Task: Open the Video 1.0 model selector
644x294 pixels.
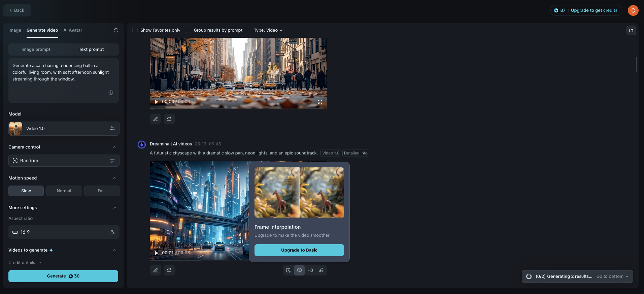Action: point(64,129)
